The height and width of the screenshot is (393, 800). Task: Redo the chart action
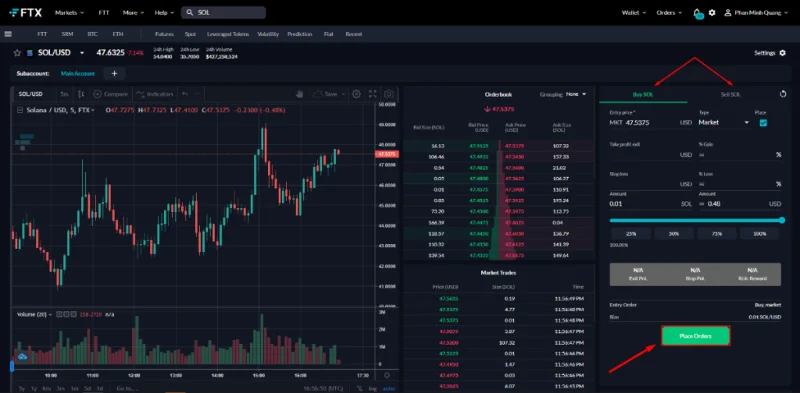click(197, 94)
